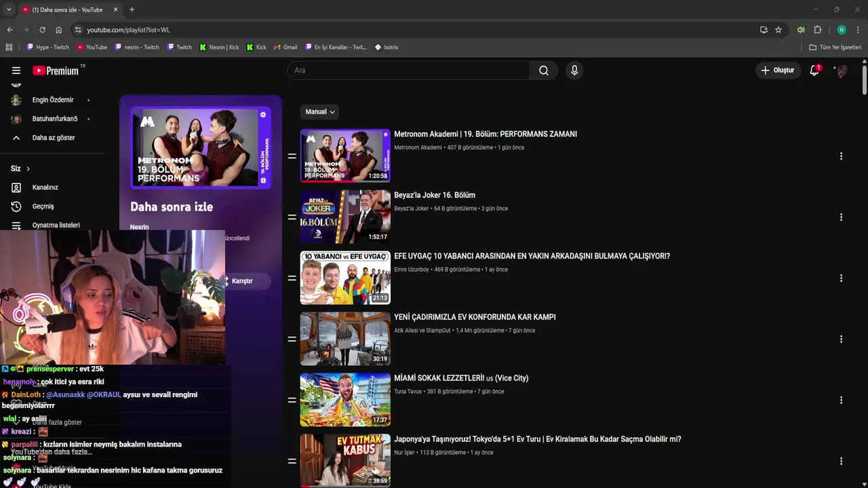This screenshot has width=868, height=488.
Task: Open the Manuel sort dropdown
Action: point(320,112)
